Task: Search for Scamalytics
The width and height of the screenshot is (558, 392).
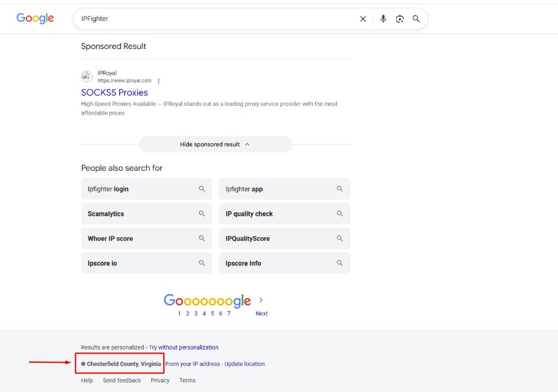Action: pyautogui.click(x=147, y=214)
